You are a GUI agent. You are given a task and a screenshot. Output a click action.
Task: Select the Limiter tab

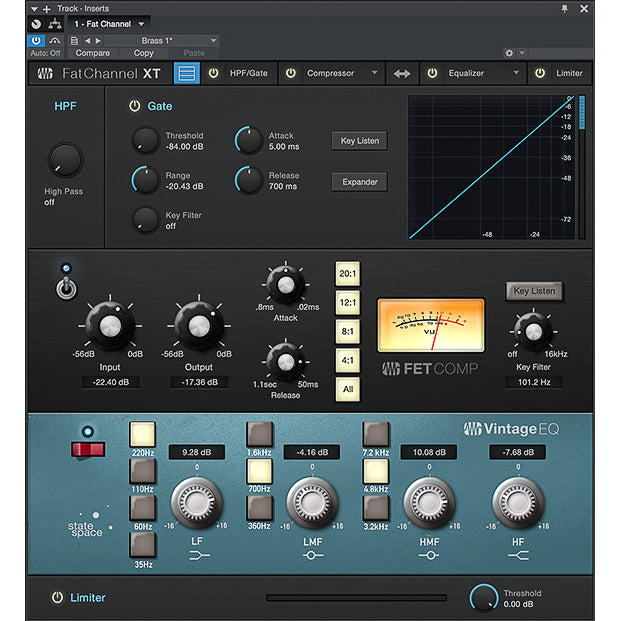pos(569,73)
